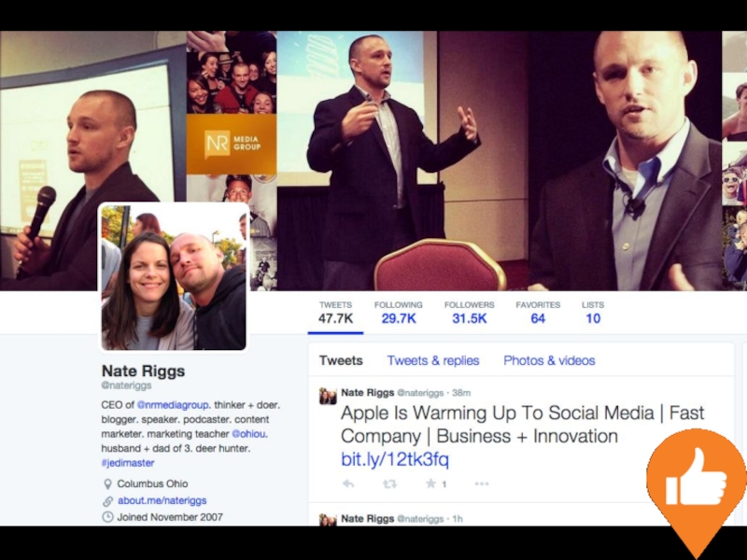Open the 10 Lists count
The width and height of the screenshot is (747, 560).
tap(593, 313)
